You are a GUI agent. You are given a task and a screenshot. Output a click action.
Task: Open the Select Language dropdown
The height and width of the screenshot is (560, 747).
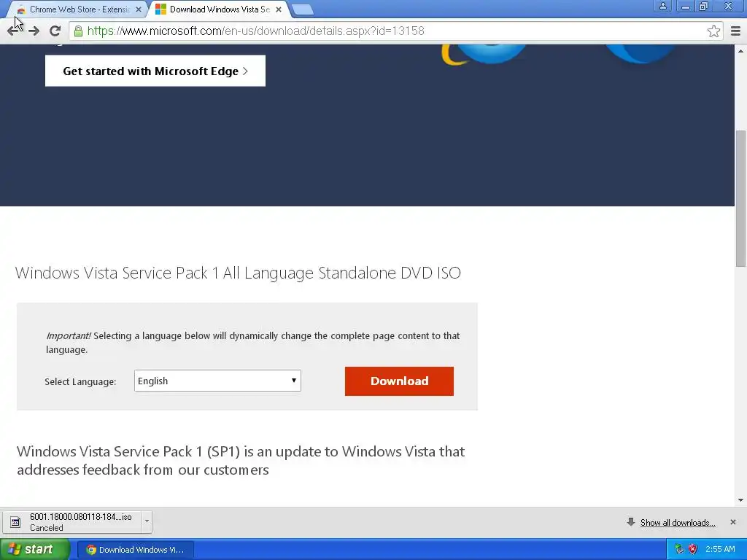[217, 381]
